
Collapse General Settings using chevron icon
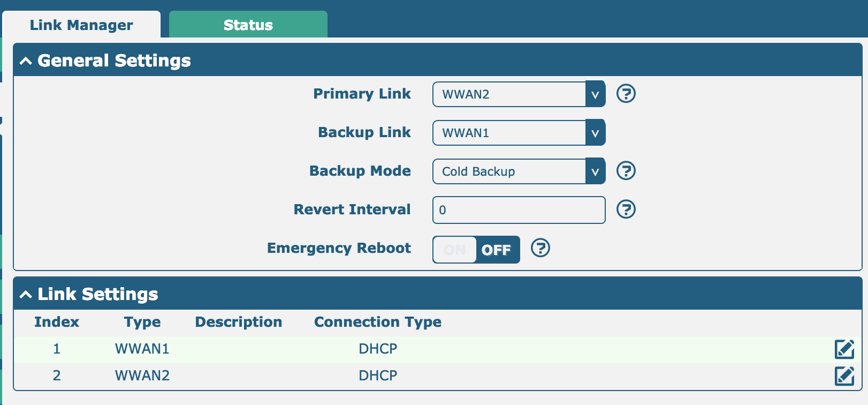(x=26, y=61)
